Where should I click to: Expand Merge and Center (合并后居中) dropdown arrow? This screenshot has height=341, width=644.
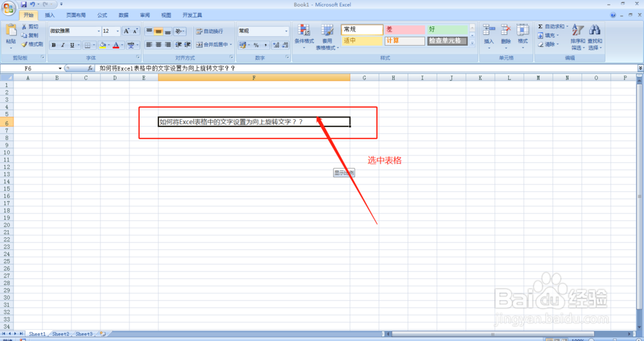coord(231,44)
